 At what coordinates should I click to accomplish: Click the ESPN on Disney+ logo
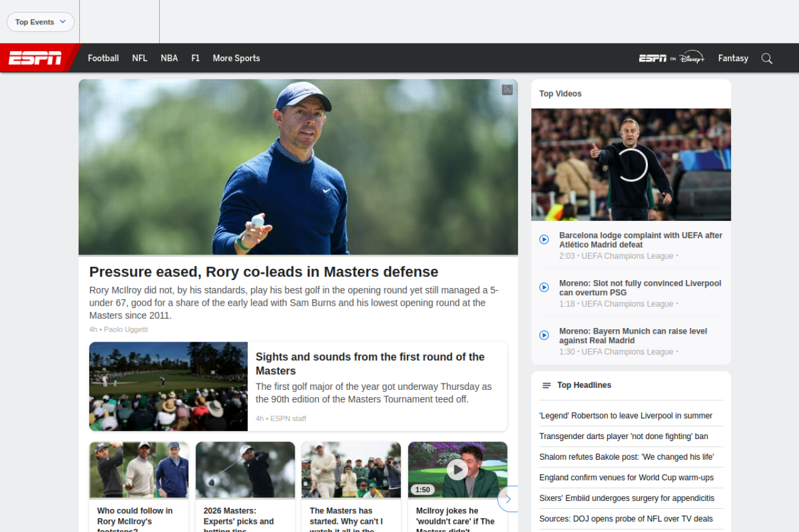coord(671,58)
